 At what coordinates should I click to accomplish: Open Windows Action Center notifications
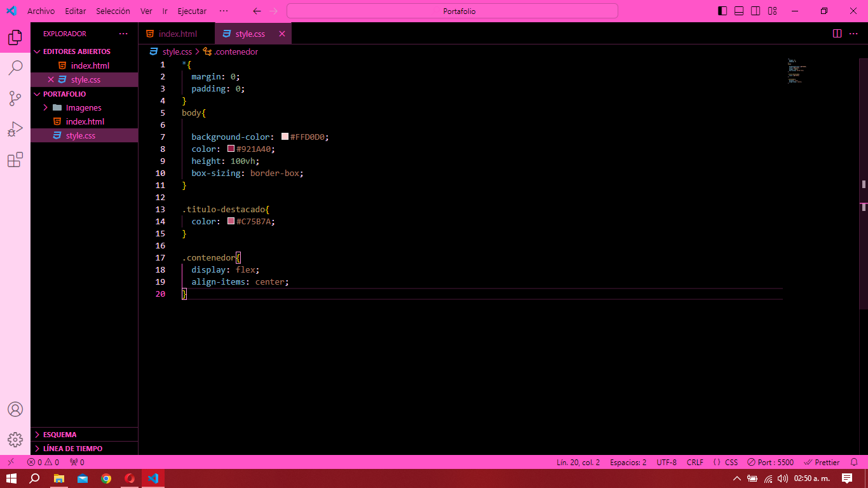coord(847,478)
